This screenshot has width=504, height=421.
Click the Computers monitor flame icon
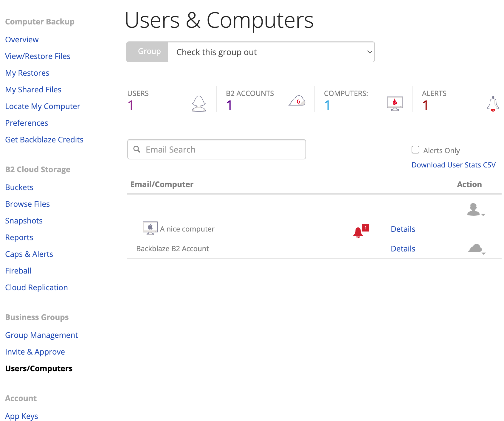click(395, 103)
